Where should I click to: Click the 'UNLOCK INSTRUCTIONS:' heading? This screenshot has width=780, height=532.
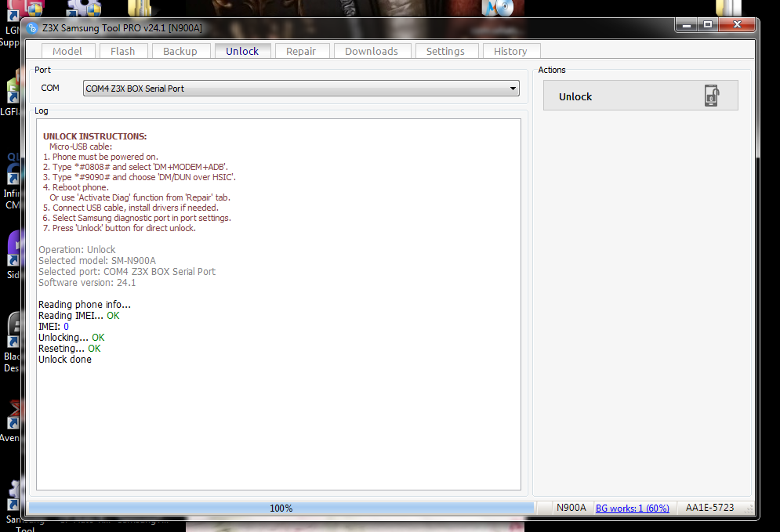pyautogui.click(x=95, y=136)
